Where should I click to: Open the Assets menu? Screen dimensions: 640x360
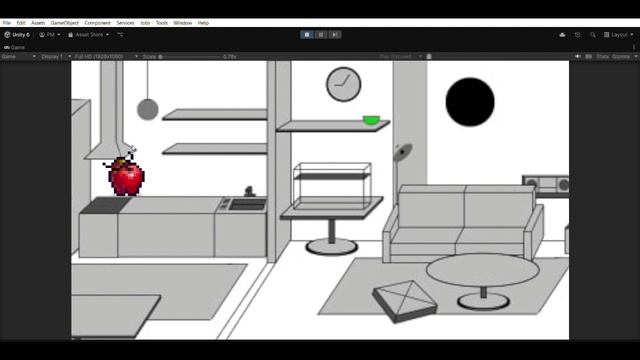tap(38, 23)
